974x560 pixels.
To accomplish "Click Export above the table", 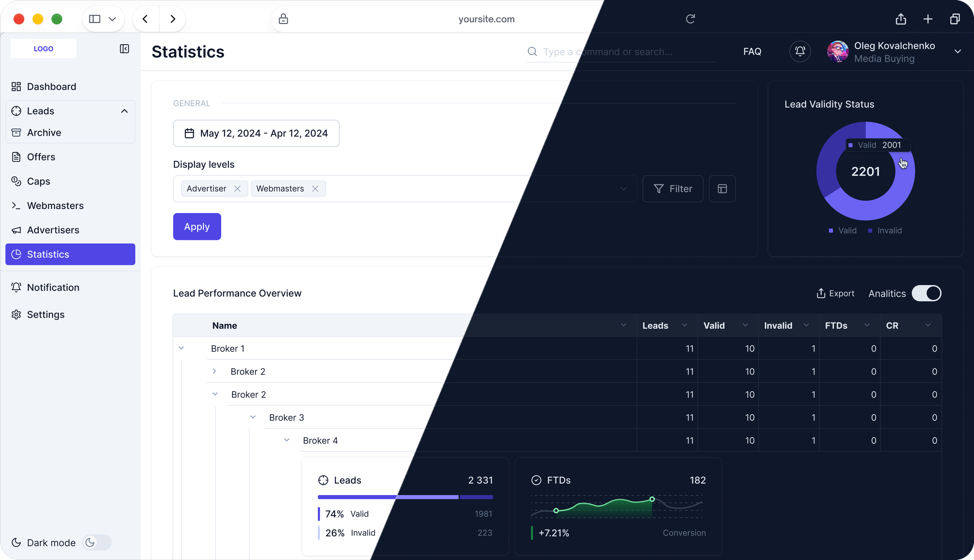I will [835, 293].
